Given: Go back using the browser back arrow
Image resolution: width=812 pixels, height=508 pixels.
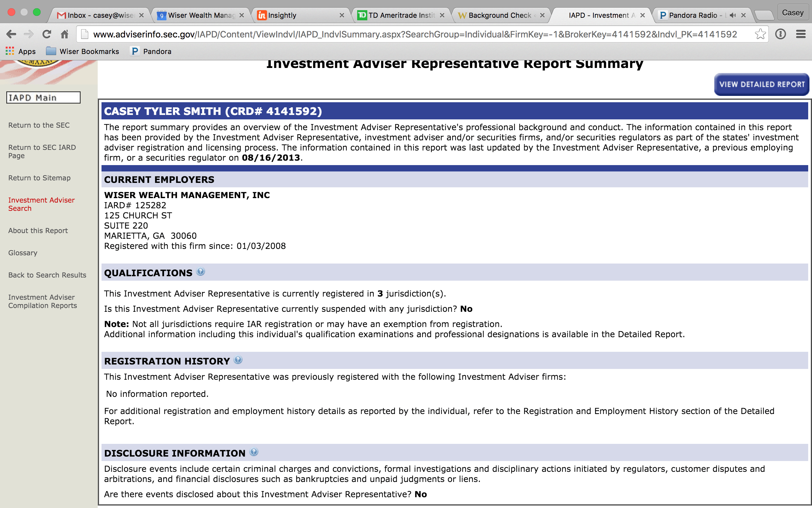Looking at the screenshot, I should tap(11, 34).
